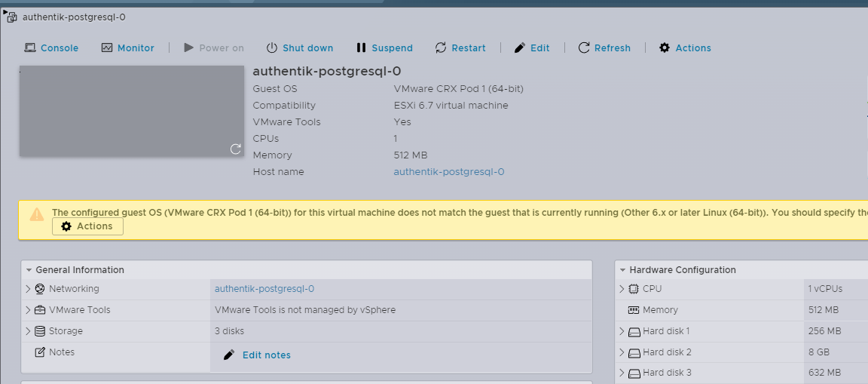Expand the Storage row

(28, 330)
